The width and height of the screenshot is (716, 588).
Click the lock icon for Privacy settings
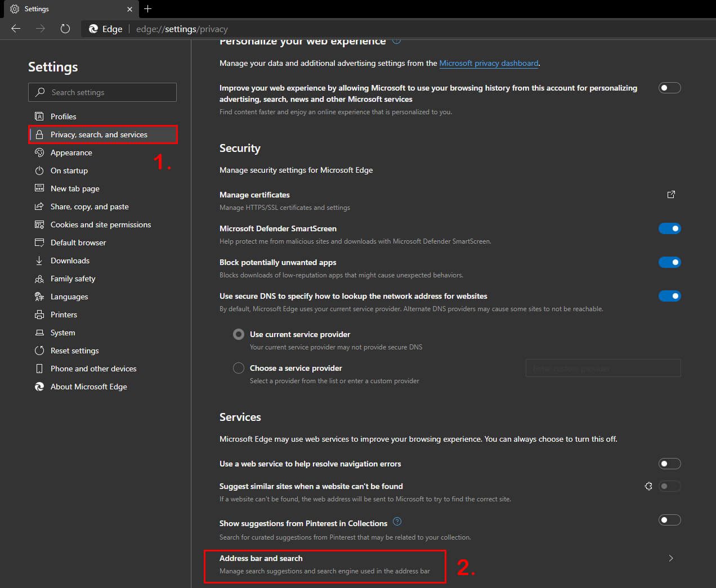(39, 134)
